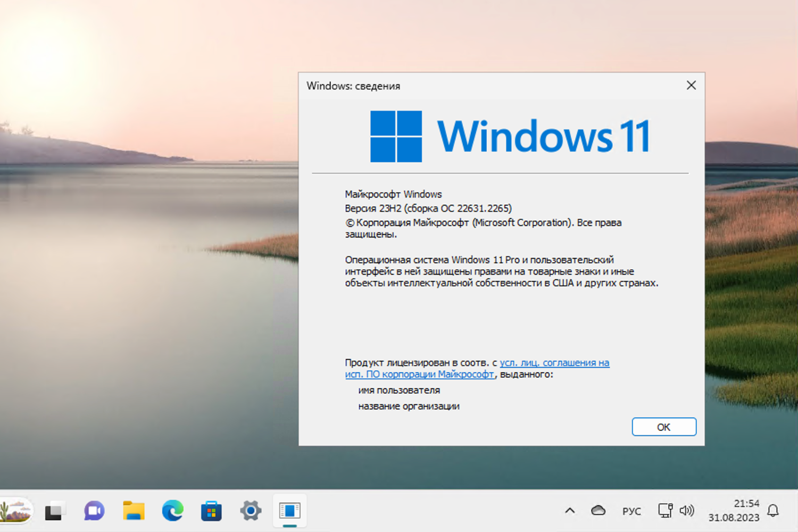798x532 pixels.
Task: Open the Microsoft license agreement link
Action: coord(554,362)
